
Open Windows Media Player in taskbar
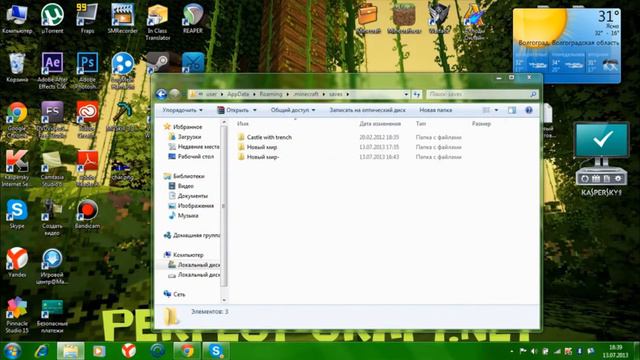[99, 351]
